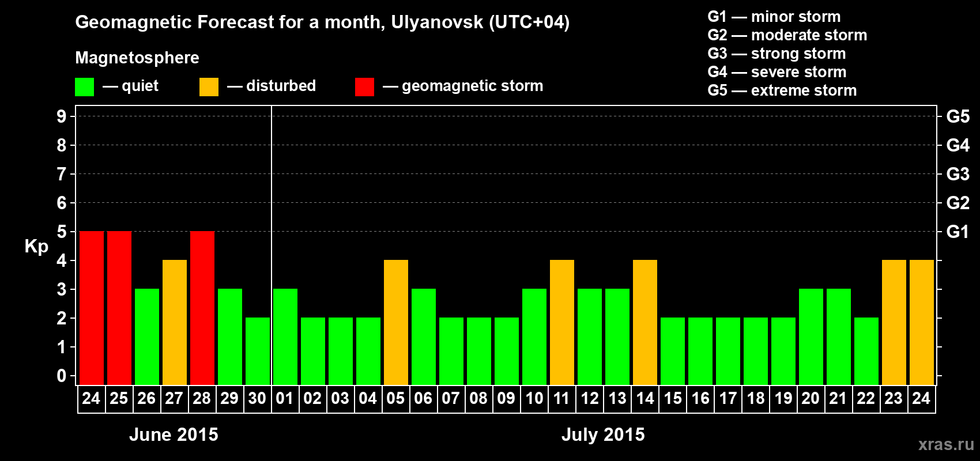The width and height of the screenshot is (980, 461).
Task: Click the orange disturbed legend swatch
Action: pyautogui.click(x=209, y=87)
